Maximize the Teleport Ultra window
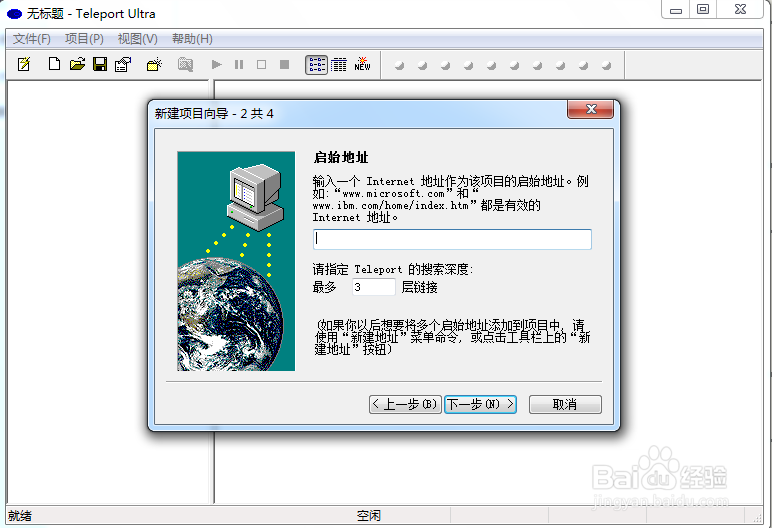Image resolution: width=772 pixels, height=528 pixels. (x=703, y=9)
